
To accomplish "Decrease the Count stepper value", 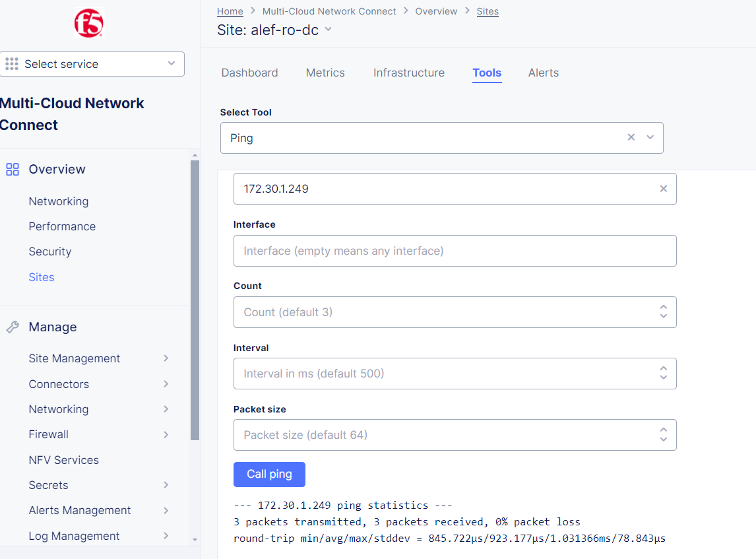I will tap(664, 316).
